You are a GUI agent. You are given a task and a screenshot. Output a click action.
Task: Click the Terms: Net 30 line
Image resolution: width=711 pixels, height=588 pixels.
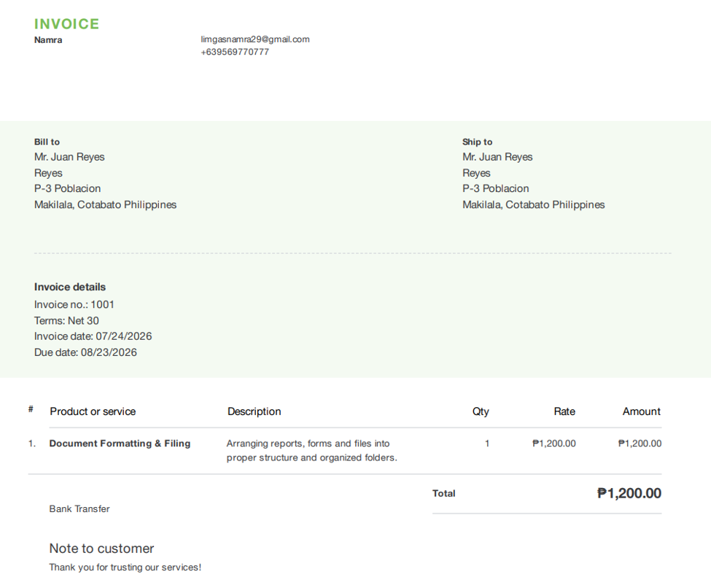tap(66, 321)
